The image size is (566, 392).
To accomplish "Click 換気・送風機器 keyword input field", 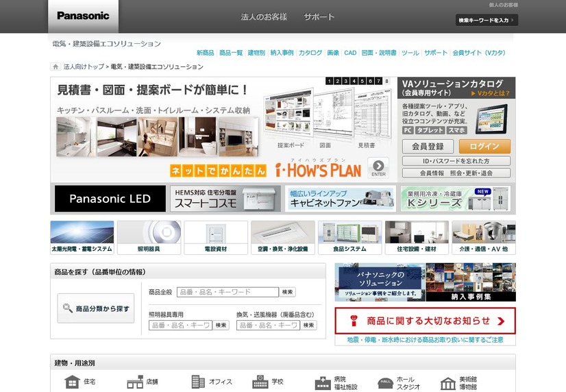I will pyautogui.click(x=268, y=326).
